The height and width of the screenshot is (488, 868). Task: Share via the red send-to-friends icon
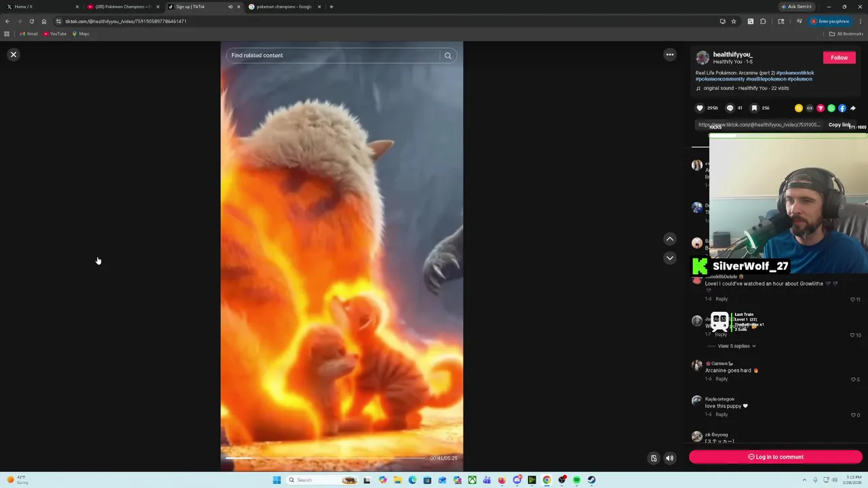point(821,108)
